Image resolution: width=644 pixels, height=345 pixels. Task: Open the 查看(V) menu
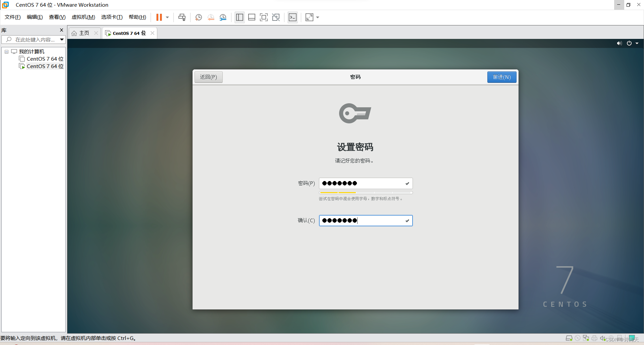click(x=57, y=17)
